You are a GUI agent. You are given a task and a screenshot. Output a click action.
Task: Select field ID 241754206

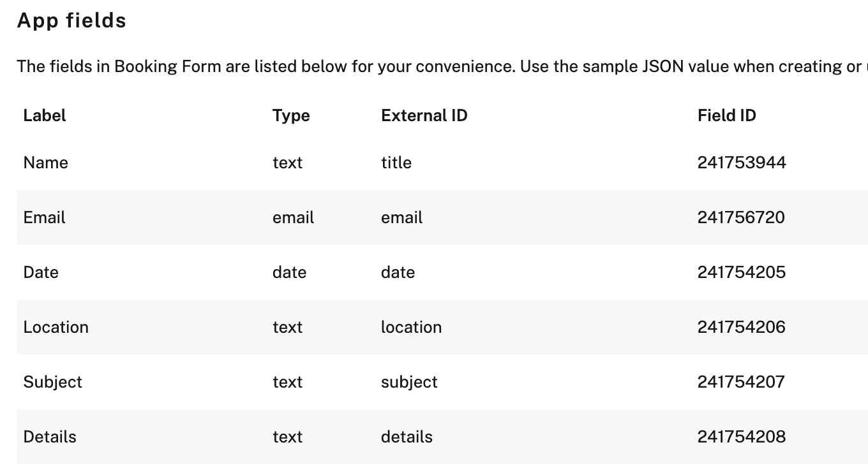point(742,327)
